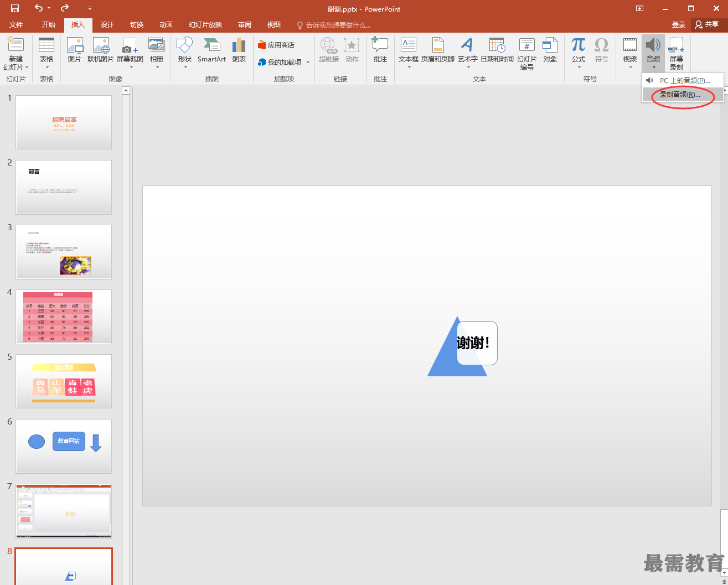The height and width of the screenshot is (585, 728).
Task: Click the thumbnail pane scroll-up arrow
Action: (126, 90)
